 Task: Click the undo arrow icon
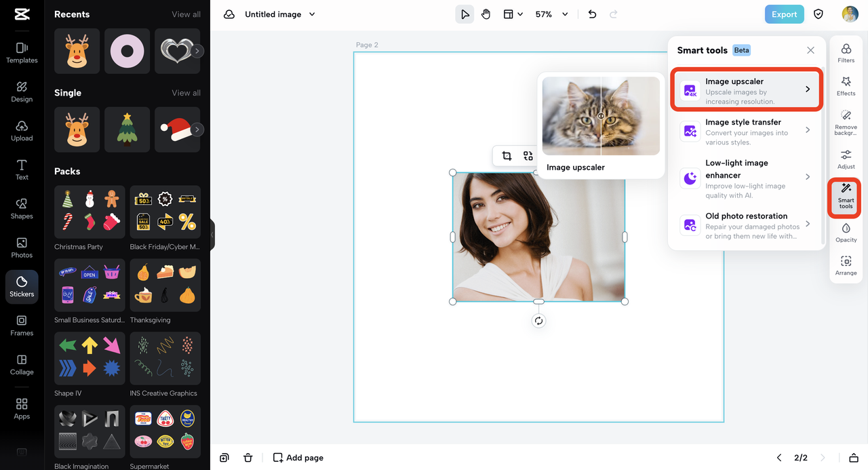click(x=592, y=14)
